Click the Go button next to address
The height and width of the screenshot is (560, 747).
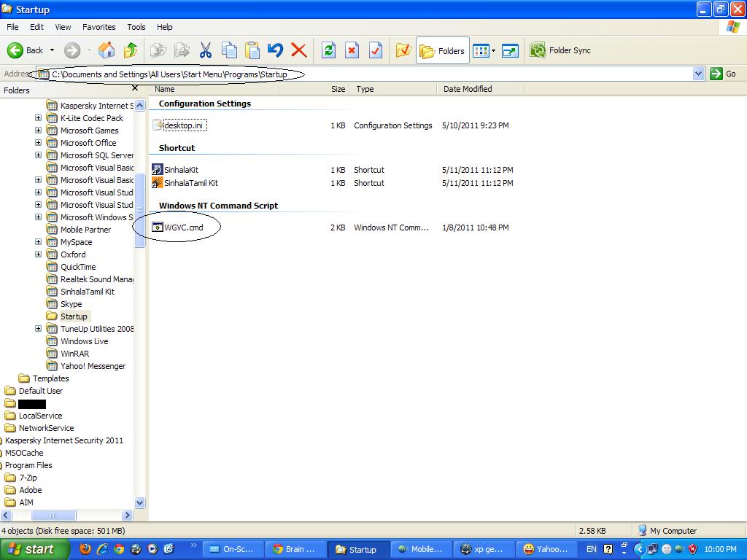[723, 74]
